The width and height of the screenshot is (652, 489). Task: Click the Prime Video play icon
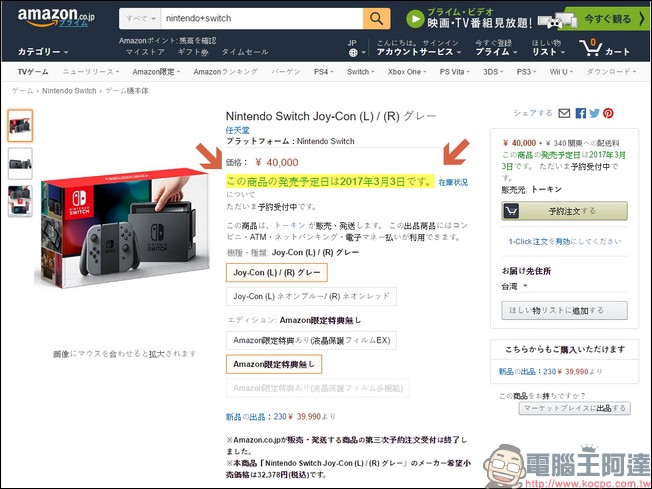click(x=415, y=19)
